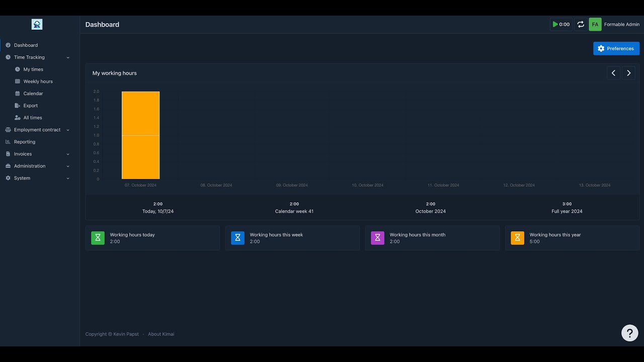Click the 'Today, 10/7/24' label

[158, 211]
